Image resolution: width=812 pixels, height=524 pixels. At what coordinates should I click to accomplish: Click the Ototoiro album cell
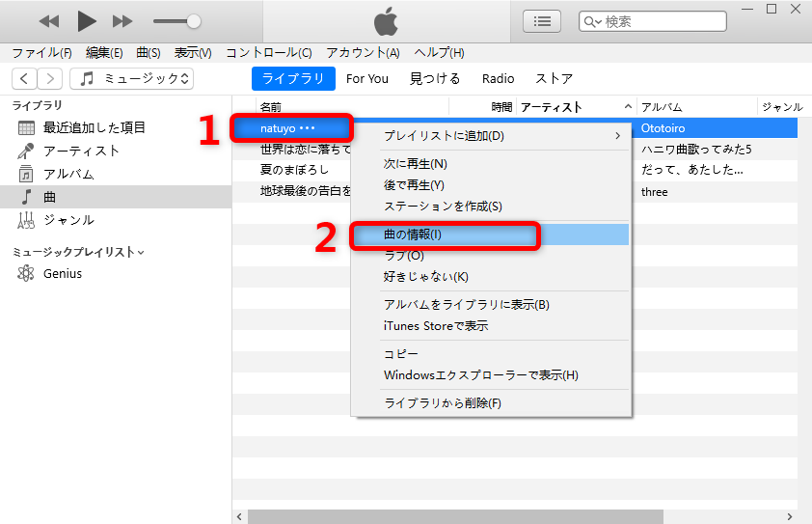[663, 128]
